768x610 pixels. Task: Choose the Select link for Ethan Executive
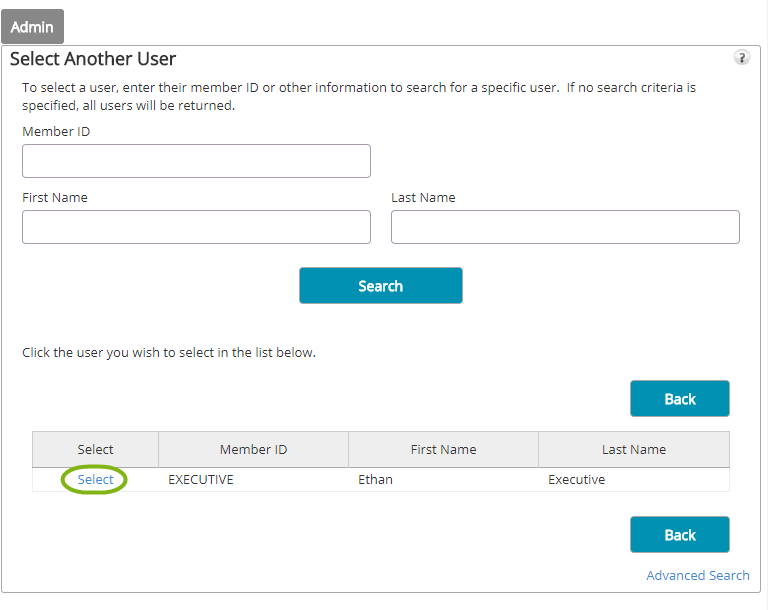pyautogui.click(x=95, y=479)
